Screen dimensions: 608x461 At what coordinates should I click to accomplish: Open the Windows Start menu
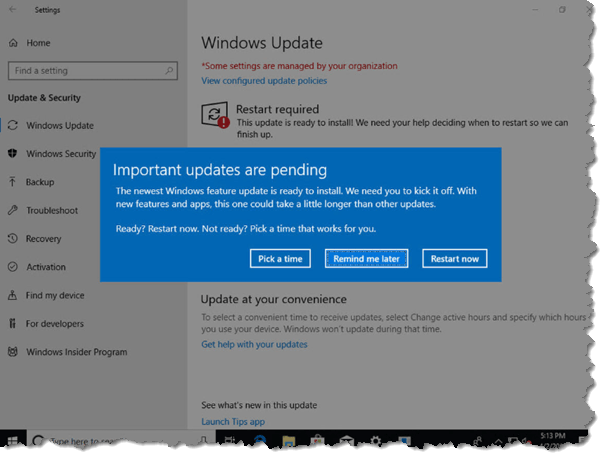[x=16, y=440]
